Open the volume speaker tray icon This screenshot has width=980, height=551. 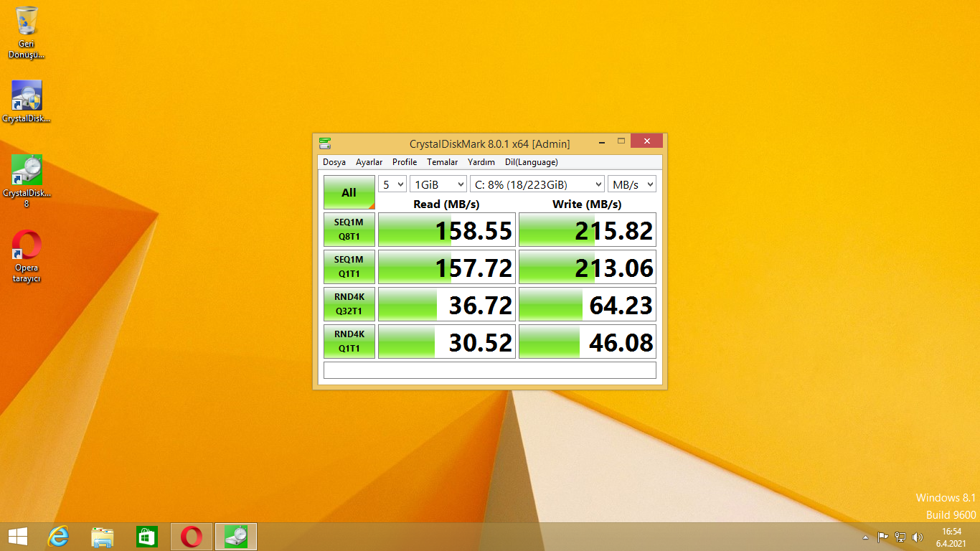point(917,537)
